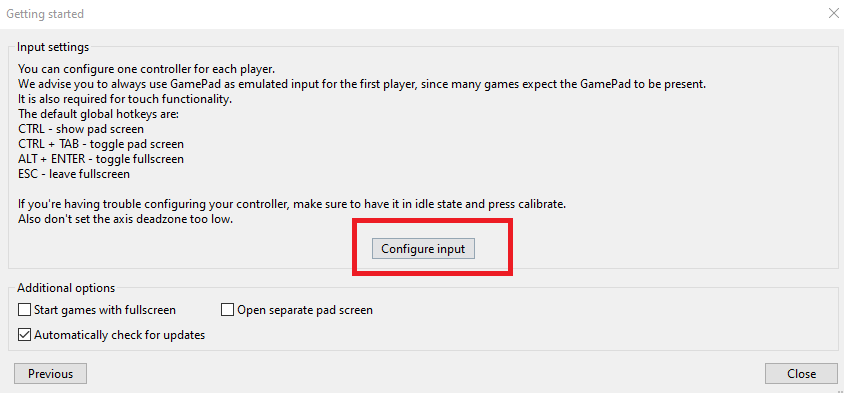Close the Getting started window with X
The height and width of the screenshot is (393, 844).
tap(833, 13)
